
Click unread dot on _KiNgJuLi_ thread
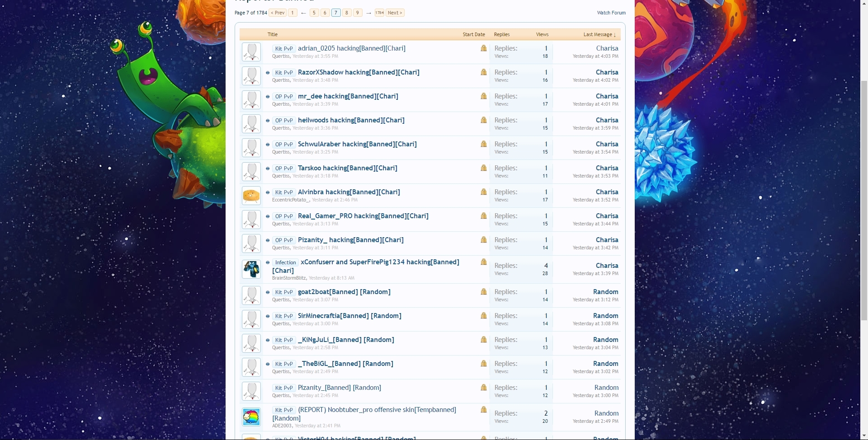(268, 340)
